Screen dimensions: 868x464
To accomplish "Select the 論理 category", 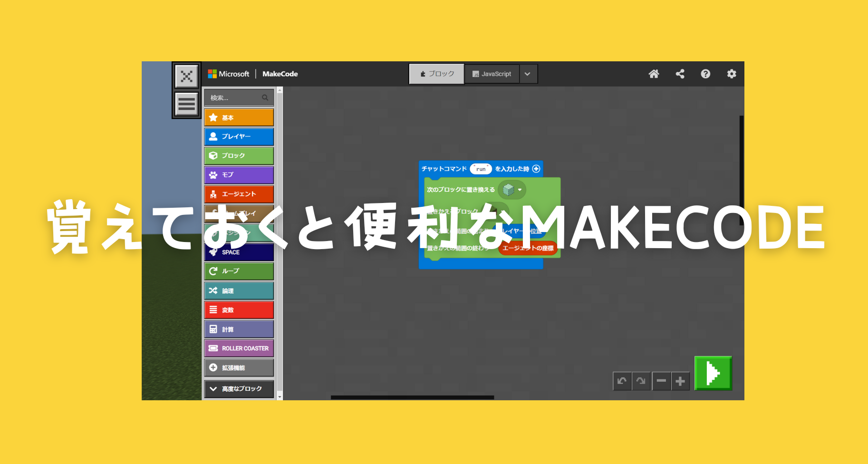I will click(x=238, y=290).
